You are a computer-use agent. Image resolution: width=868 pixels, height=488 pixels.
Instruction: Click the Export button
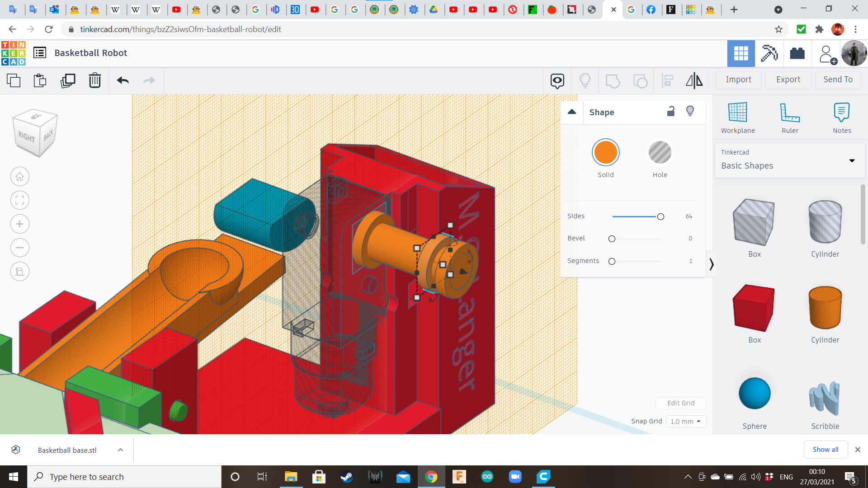788,80
